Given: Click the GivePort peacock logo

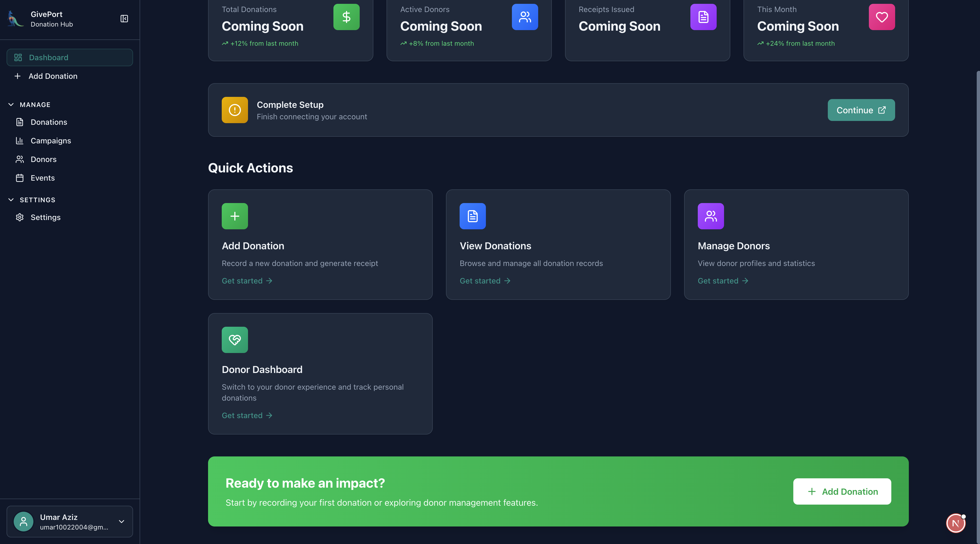Looking at the screenshot, I should click(x=15, y=19).
